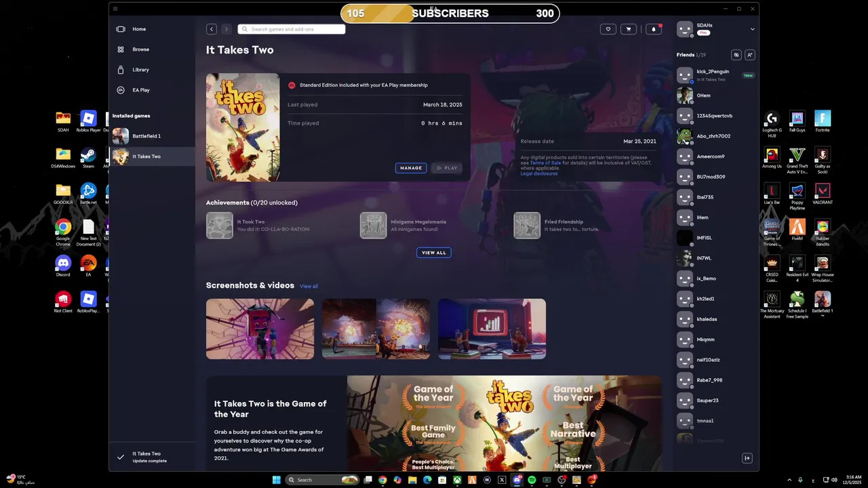Open Rubber Bandits desktop shortcut
868x488 pixels.
coord(823,232)
